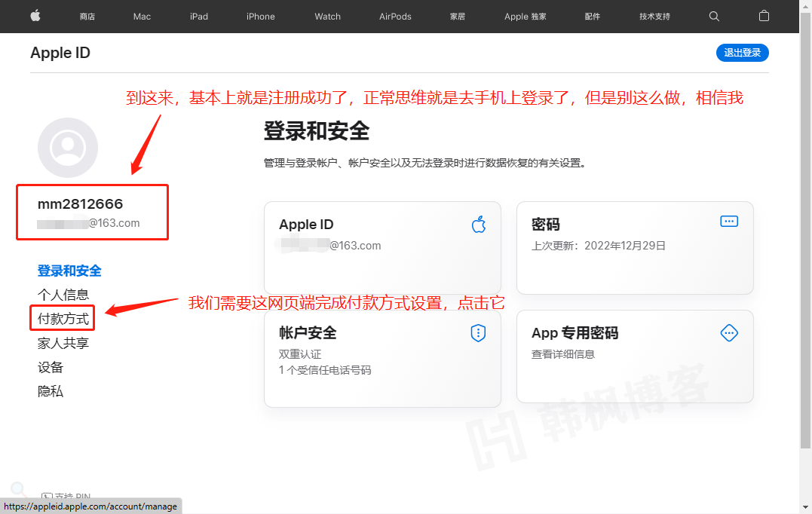812x514 pixels.
Task: Select 付款方式 in the sidebar
Action: pyautogui.click(x=62, y=318)
